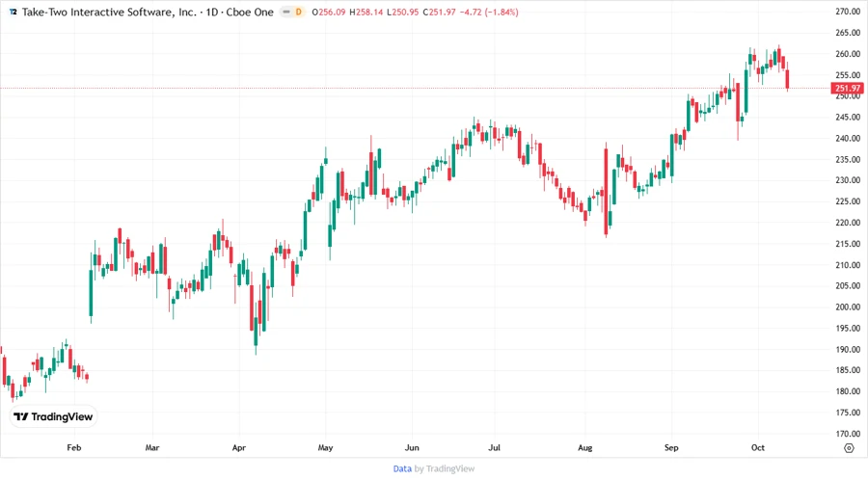868x480 pixels.
Task: Click the high value H258.14 in legend
Action: pyautogui.click(x=369, y=12)
